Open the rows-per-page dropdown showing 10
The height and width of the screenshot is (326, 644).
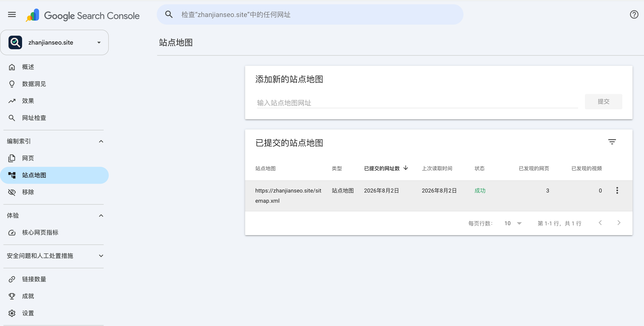pyautogui.click(x=513, y=223)
